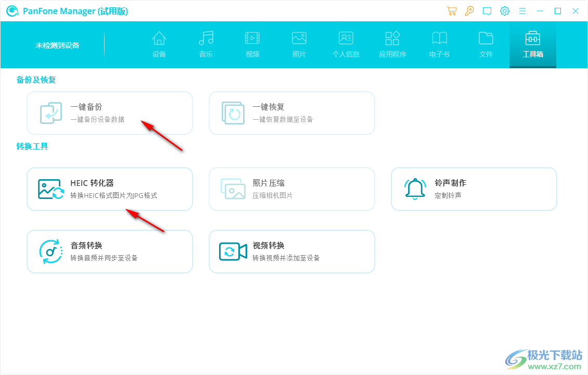Click description 一键恢复数据至设备
Image resolution: width=588 pixels, height=375 pixels.
283,119
